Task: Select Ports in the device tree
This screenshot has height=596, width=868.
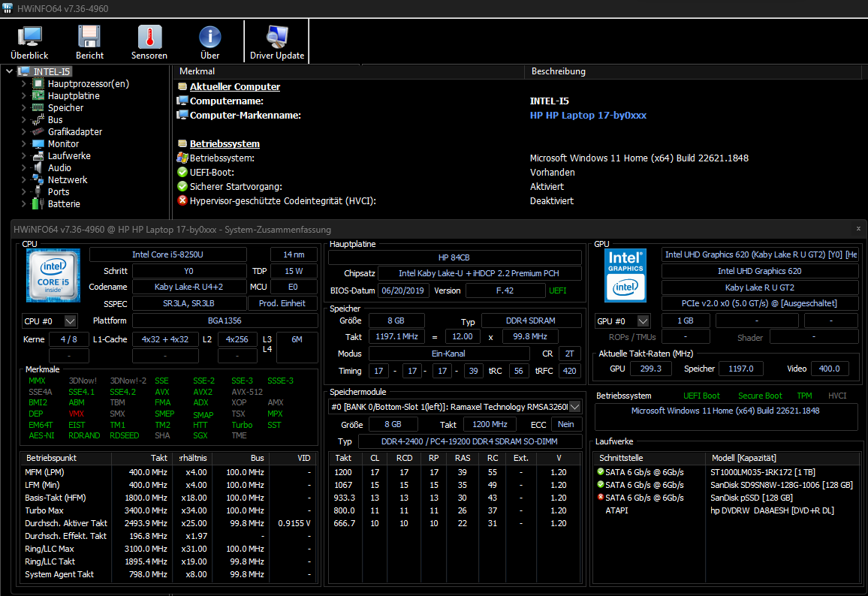Action: click(x=58, y=192)
